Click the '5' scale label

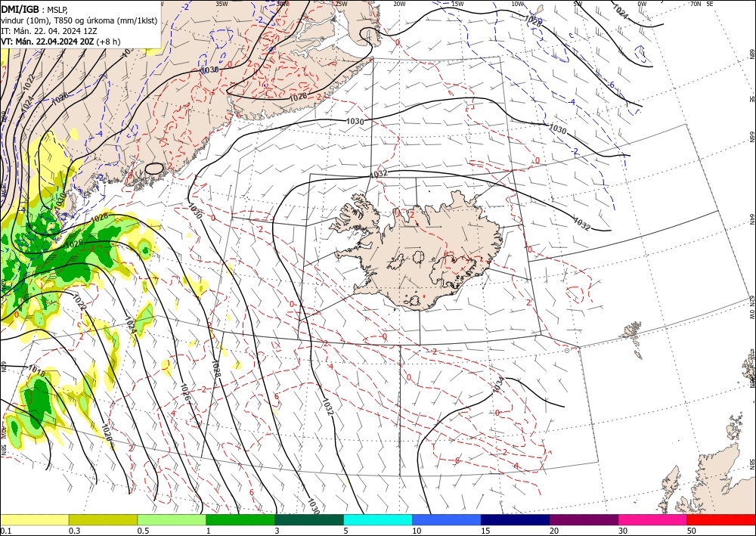346,531
